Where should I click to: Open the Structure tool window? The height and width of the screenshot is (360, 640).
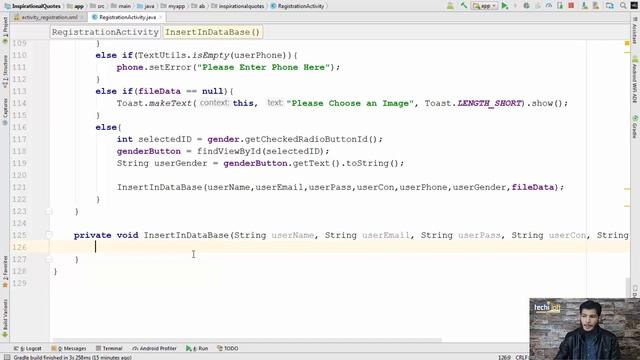coord(5,71)
